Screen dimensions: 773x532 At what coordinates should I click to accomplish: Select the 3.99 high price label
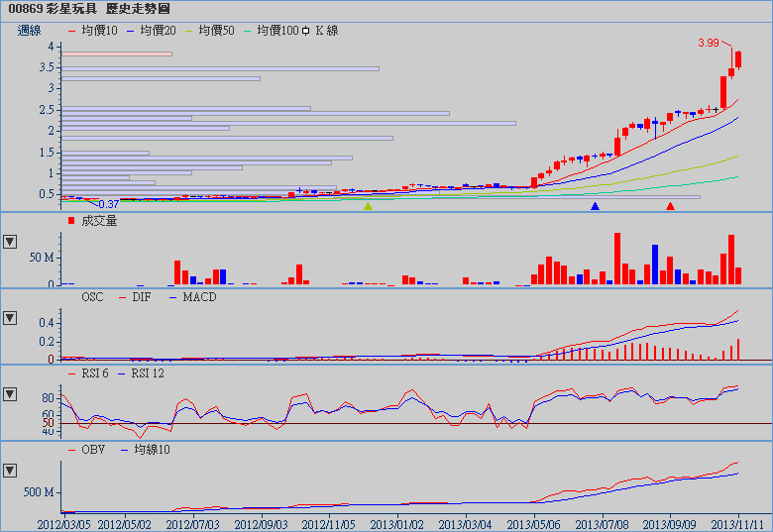(x=708, y=43)
